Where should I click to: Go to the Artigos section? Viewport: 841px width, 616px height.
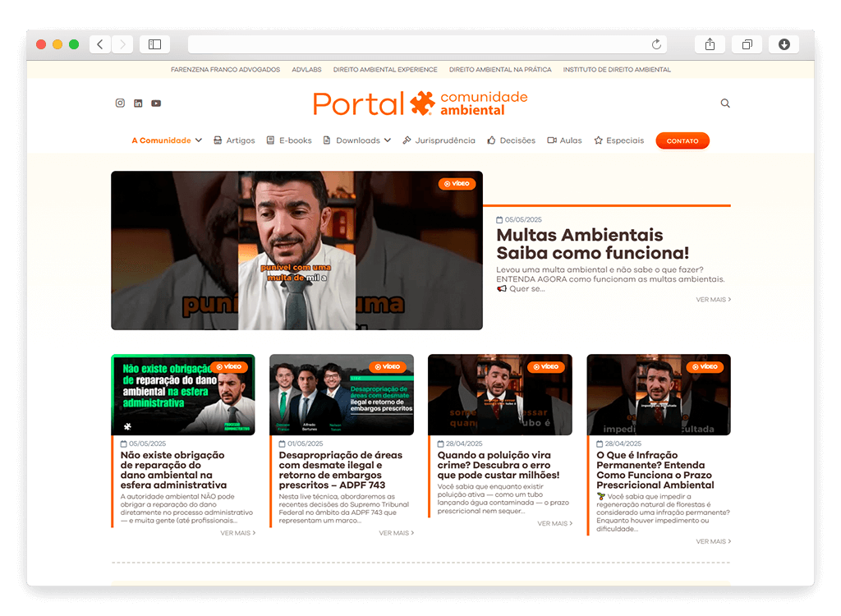click(x=235, y=140)
